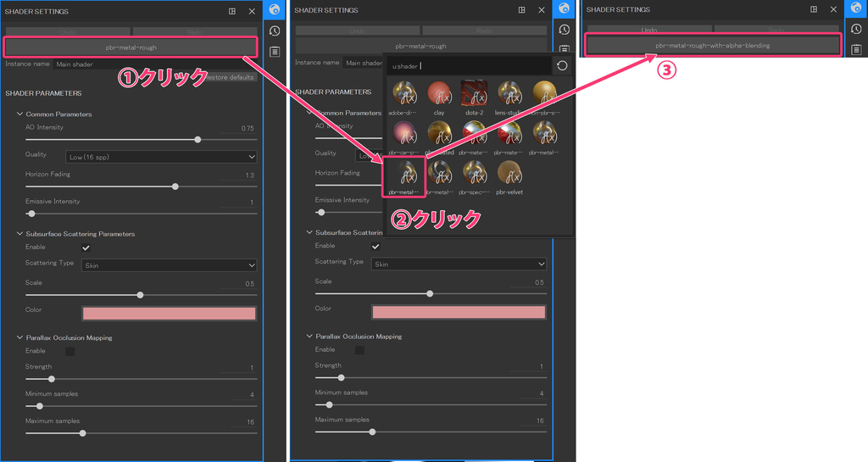Toggle Subsurface Scattering Enable checkbox in second panel
Image resolution: width=868 pixels, height=462 pixels.
click(376, 246)
